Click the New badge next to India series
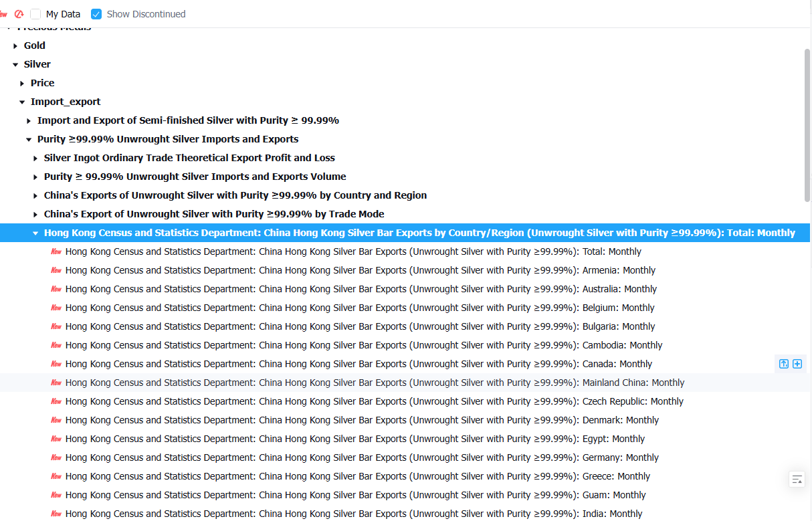The height and width of the screenshot is (521, 812). 56,514
